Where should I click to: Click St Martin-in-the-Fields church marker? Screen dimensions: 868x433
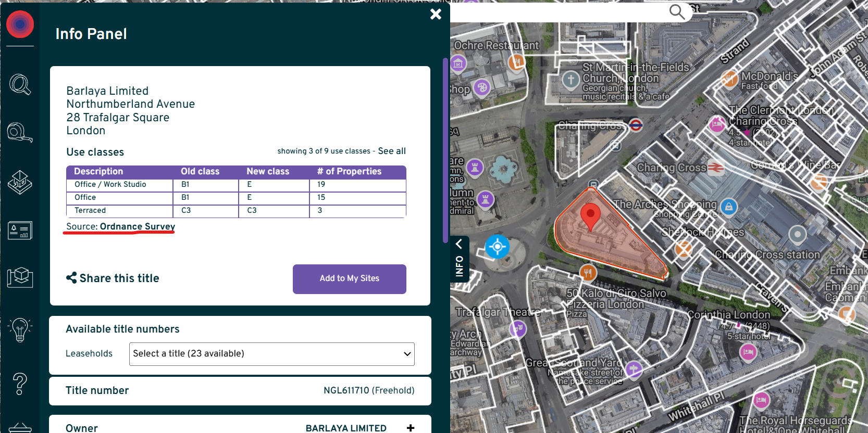coord(571,80)
